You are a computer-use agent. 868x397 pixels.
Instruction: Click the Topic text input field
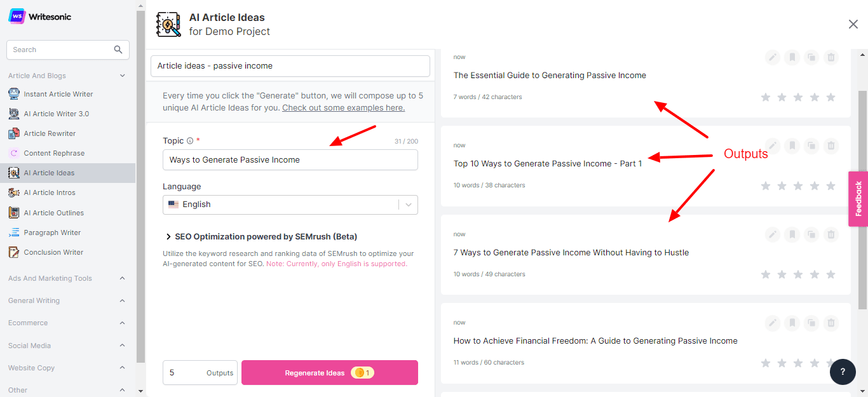(x=290, y=160)
